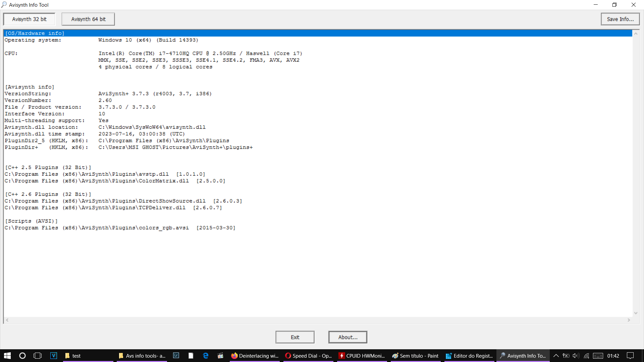Open the Action Center notifications icon

(x=630, y=356)
